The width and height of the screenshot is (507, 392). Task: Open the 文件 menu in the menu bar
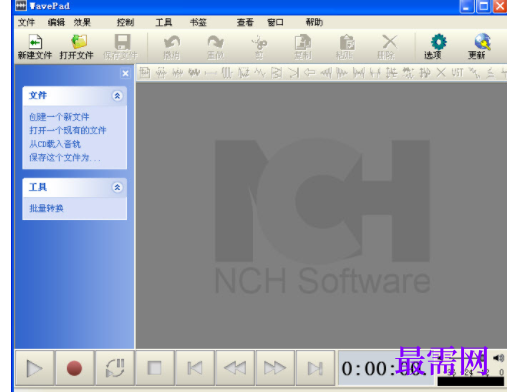tap(26, 22)
